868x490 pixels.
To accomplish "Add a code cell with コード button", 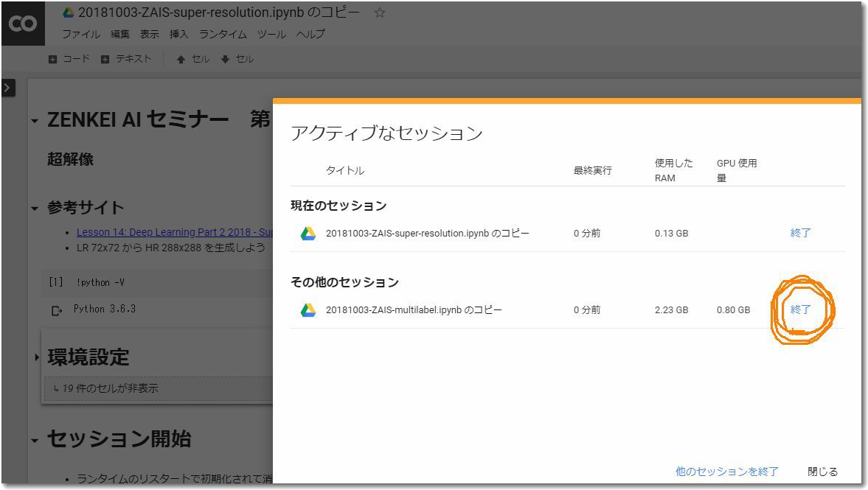I will [69, 59].
